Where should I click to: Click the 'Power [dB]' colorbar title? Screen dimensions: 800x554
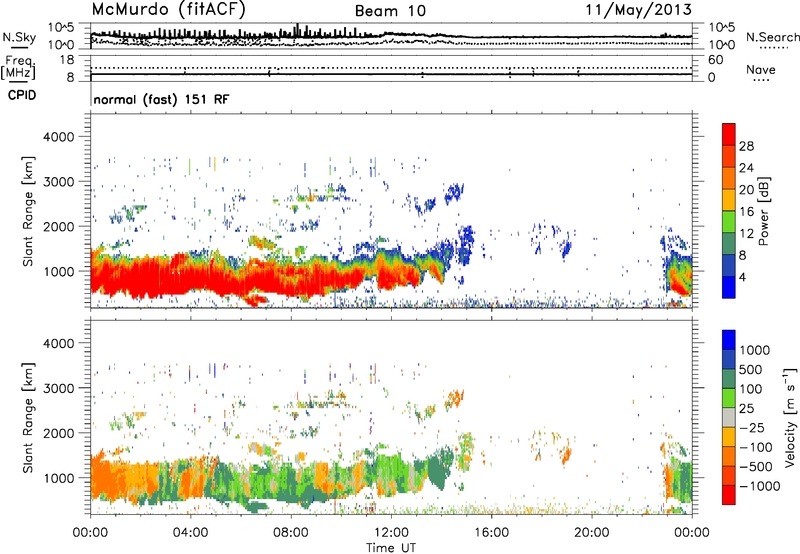click(763, 211)
